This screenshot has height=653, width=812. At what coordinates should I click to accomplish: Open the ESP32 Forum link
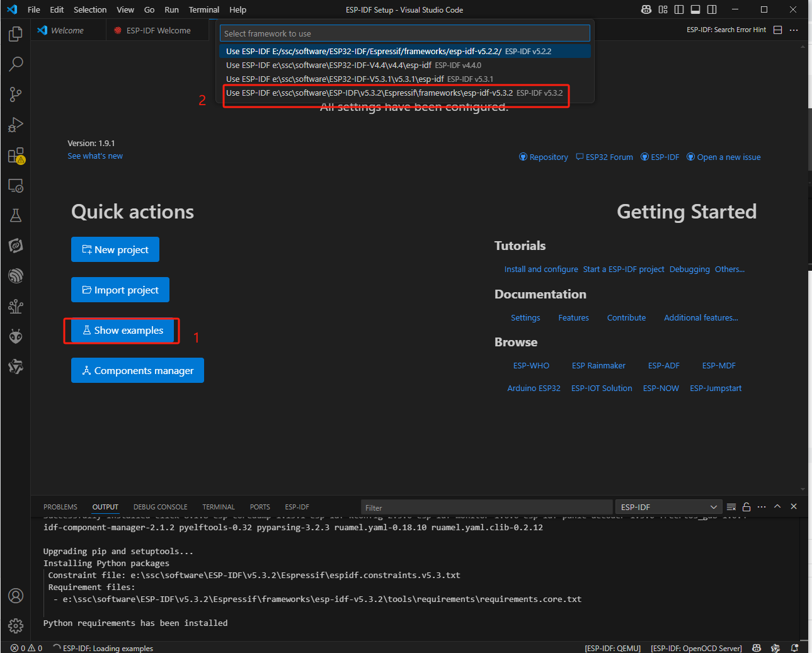[x=604, y=157]
